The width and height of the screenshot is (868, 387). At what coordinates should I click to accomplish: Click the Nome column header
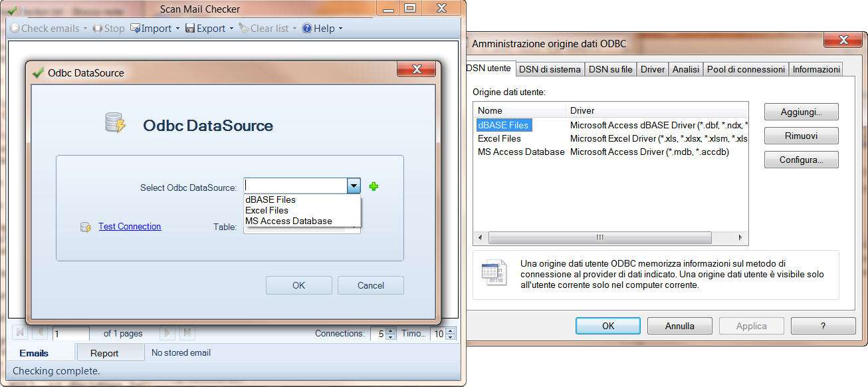[520, 110]
